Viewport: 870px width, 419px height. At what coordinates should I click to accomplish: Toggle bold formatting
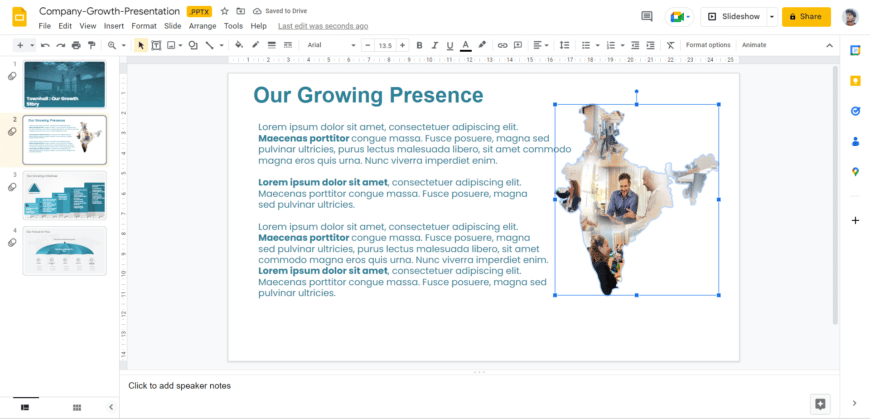point(419,45)
